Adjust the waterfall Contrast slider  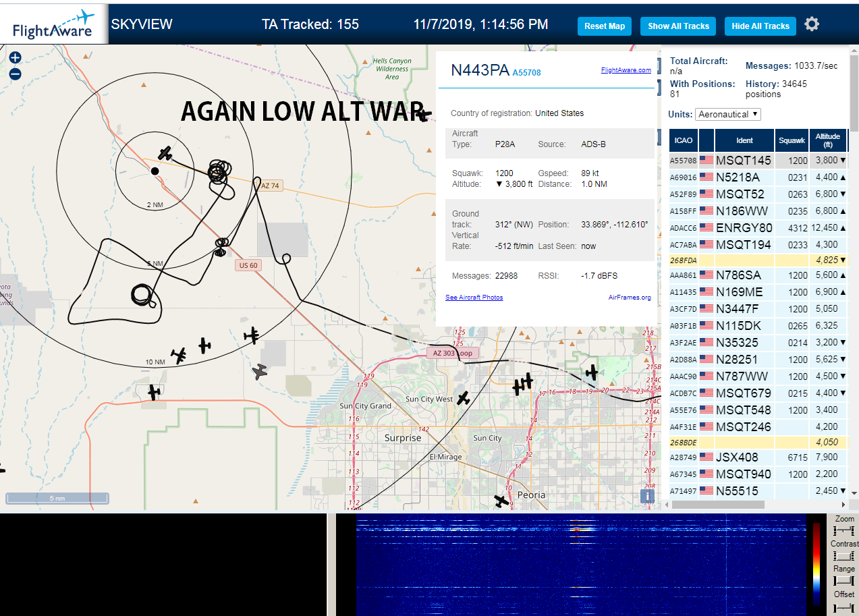click(x=843, y=556)
